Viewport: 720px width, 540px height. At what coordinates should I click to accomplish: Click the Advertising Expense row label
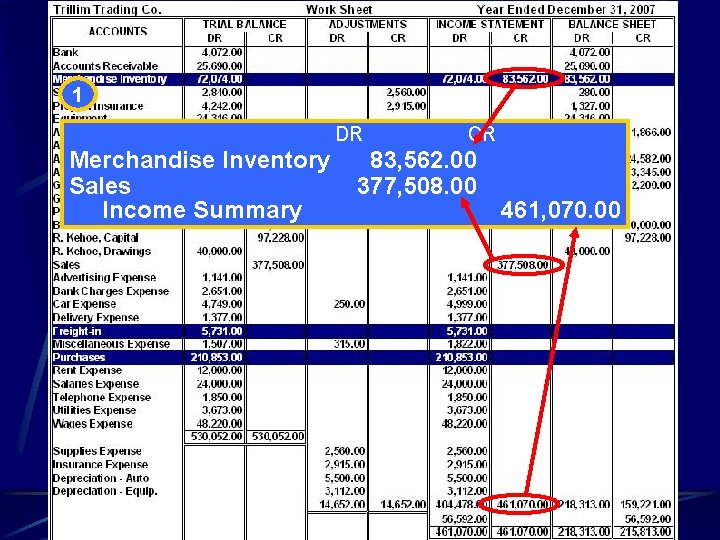tap(104, 278)
